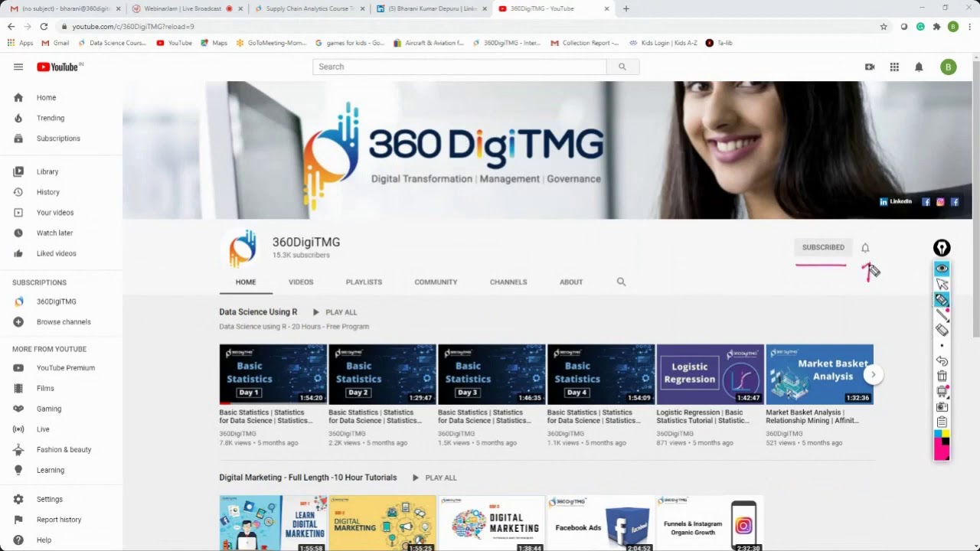Toggle the channel notification bell beside Subscribed

(865, 248)
